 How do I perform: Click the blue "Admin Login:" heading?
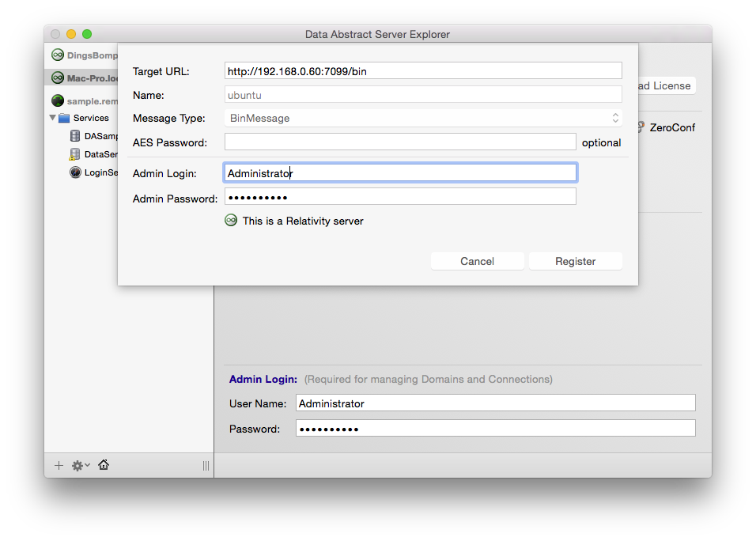tap(263, 379)
